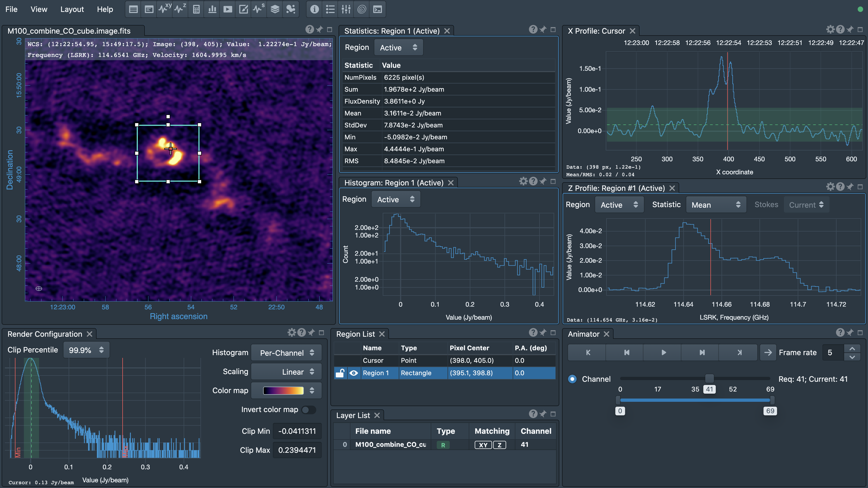Screen dimensions: 868x488
Task: Open the File menu
Action: [11, 9]
